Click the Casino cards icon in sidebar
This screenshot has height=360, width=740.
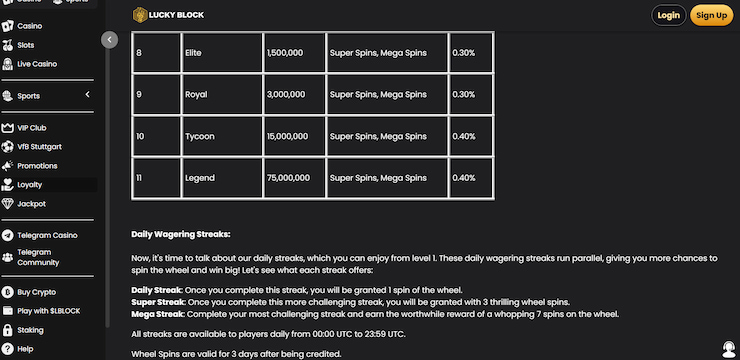tap(8, 26)
